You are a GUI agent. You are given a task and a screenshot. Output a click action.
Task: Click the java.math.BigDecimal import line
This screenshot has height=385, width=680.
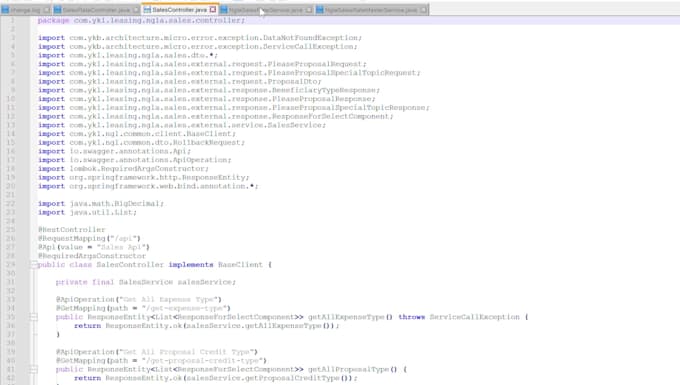click(101, 203)
